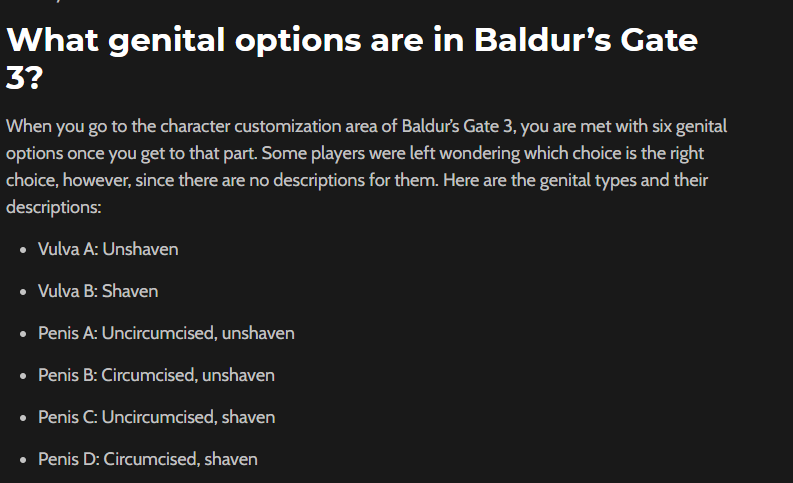Click the bullet point beside "Penis D"
Viewport: 793px width, 483px height.
pos(22,460)
